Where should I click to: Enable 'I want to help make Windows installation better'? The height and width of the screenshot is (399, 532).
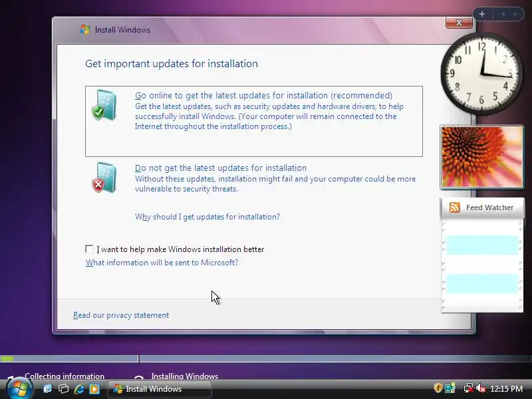click(x=89, y=249)
